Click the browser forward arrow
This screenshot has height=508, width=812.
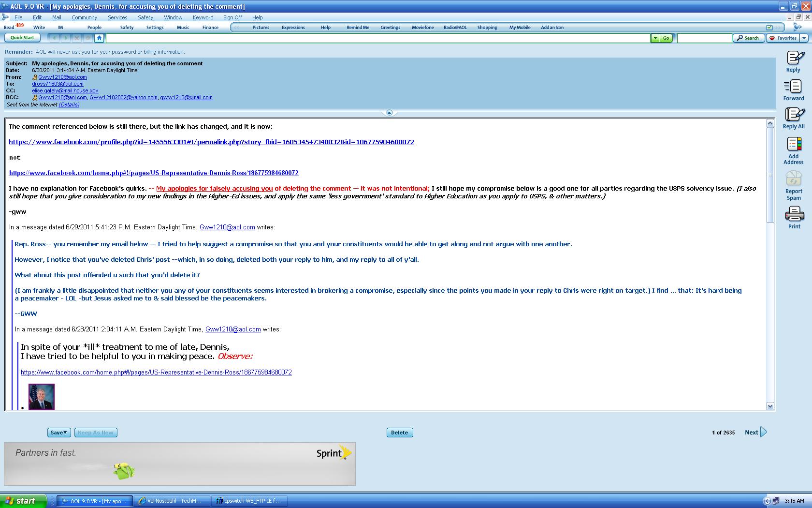[65, 38]
